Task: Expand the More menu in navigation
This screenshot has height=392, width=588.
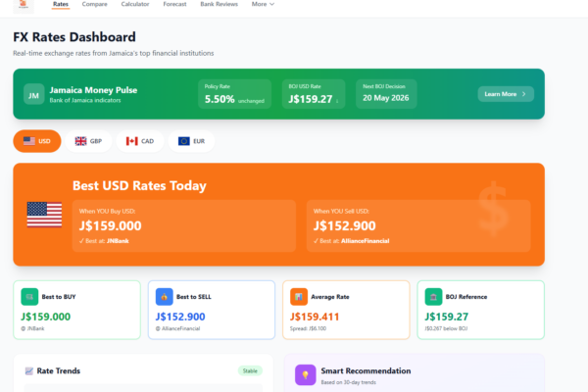Action: click(x=263, y=4)
